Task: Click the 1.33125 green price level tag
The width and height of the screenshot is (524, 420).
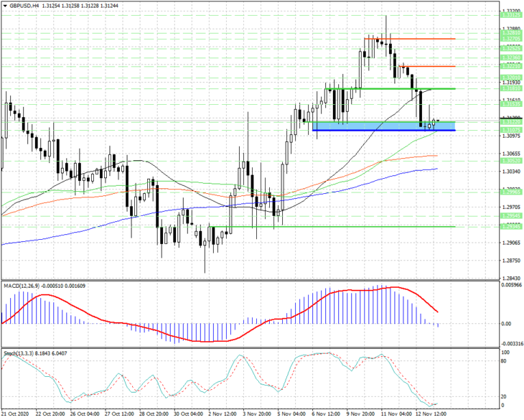Action: (511, 15)
